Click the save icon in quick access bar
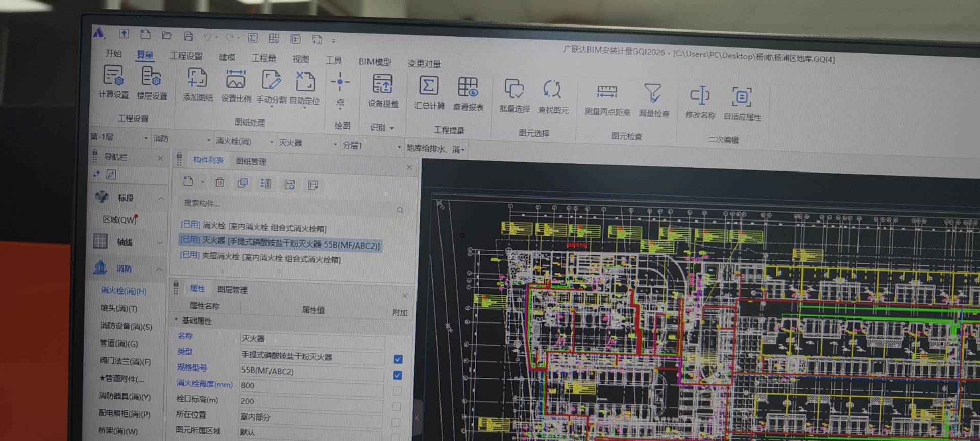 pyautogui.click(x=188, y=36)
